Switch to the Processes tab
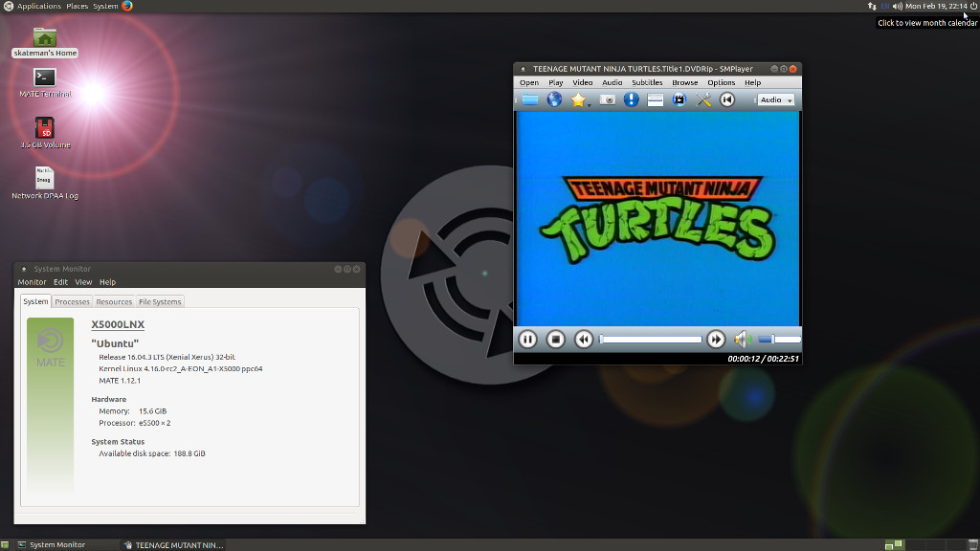Screen dimensions: 980x551 (72, 301)
